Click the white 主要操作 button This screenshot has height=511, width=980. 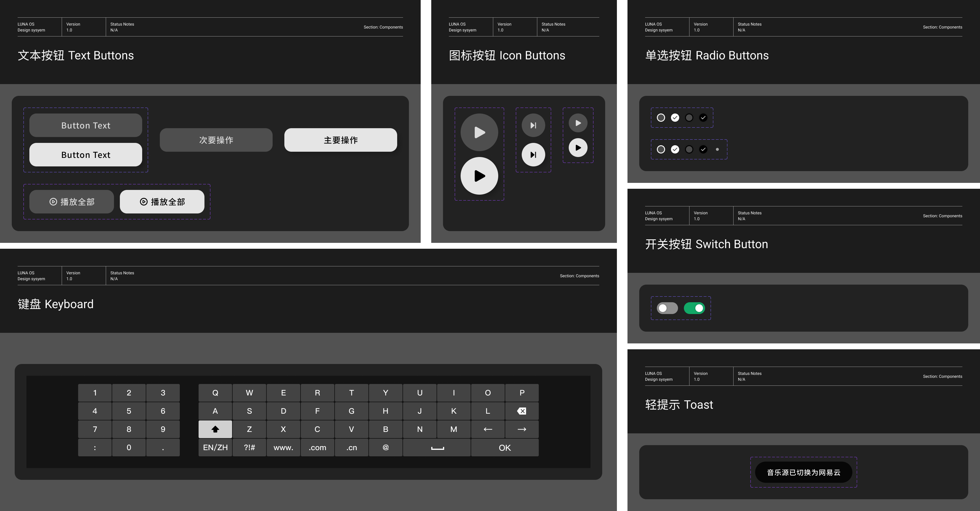pyautogui.click(x=340, y=140)
